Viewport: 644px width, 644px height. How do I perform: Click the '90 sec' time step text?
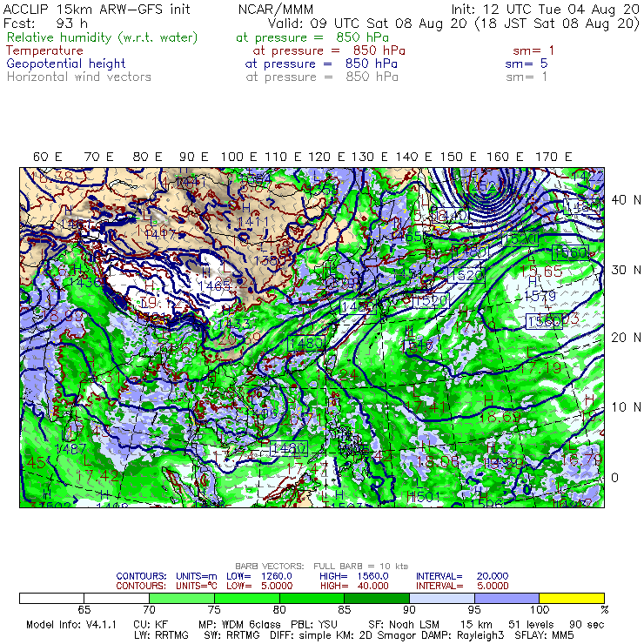[587, 625]
